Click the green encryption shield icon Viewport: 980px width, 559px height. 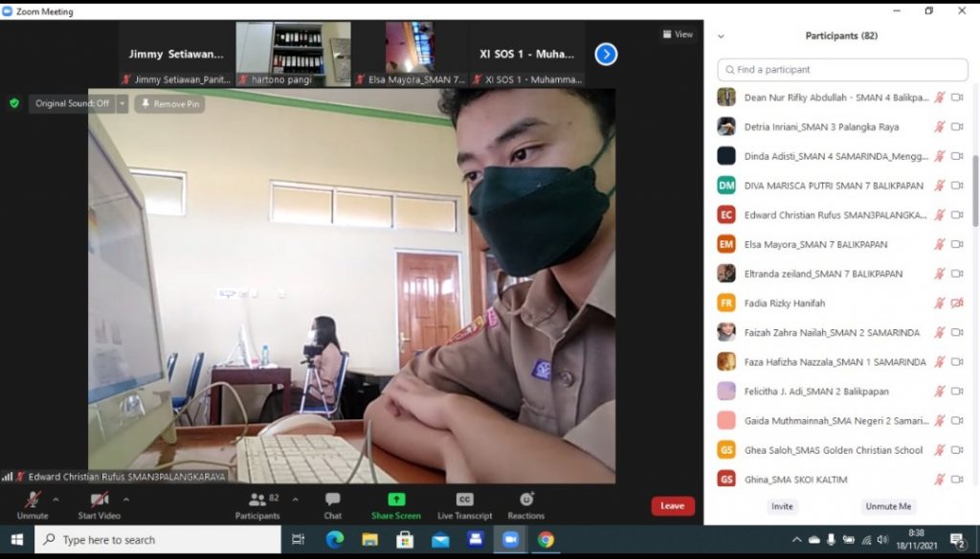pyautogui.click(x=14, y=103)
